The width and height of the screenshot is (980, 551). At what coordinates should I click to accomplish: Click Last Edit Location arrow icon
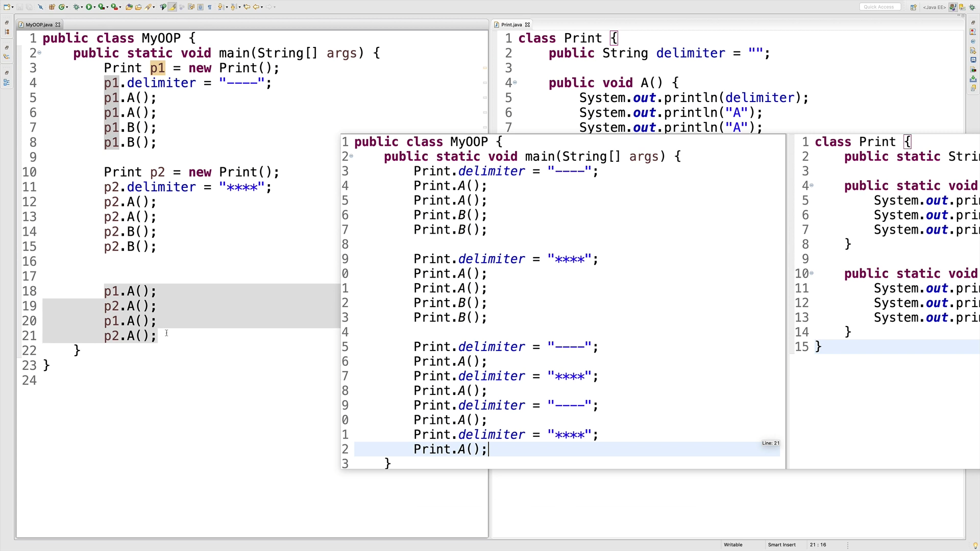click(x=247, y=7)
